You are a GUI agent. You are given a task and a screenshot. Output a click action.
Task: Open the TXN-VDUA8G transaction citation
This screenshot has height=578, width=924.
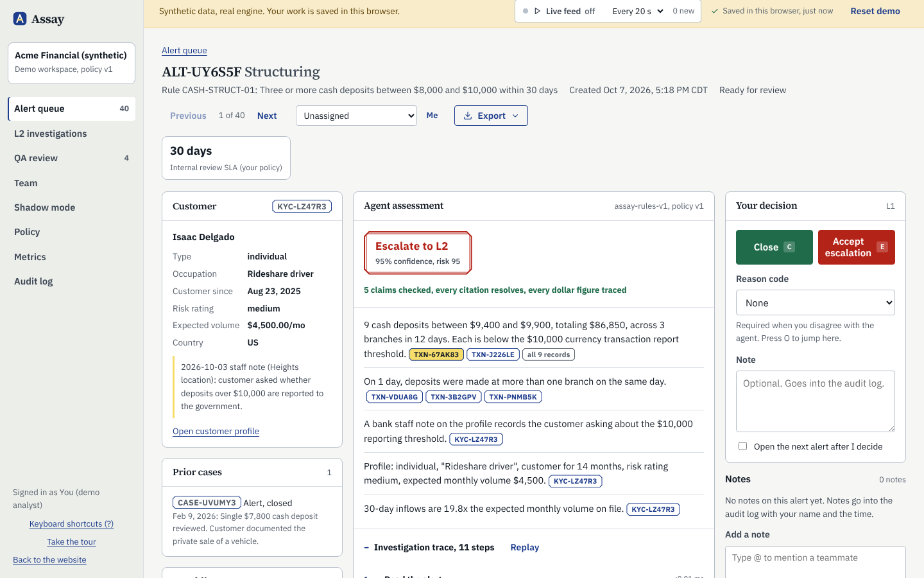[395, 397]
